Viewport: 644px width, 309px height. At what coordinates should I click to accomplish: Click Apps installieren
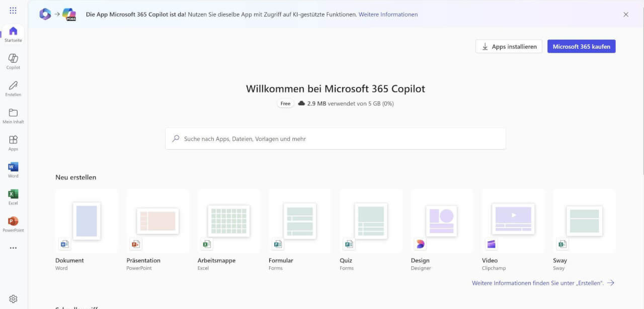[x=508, y=46]
